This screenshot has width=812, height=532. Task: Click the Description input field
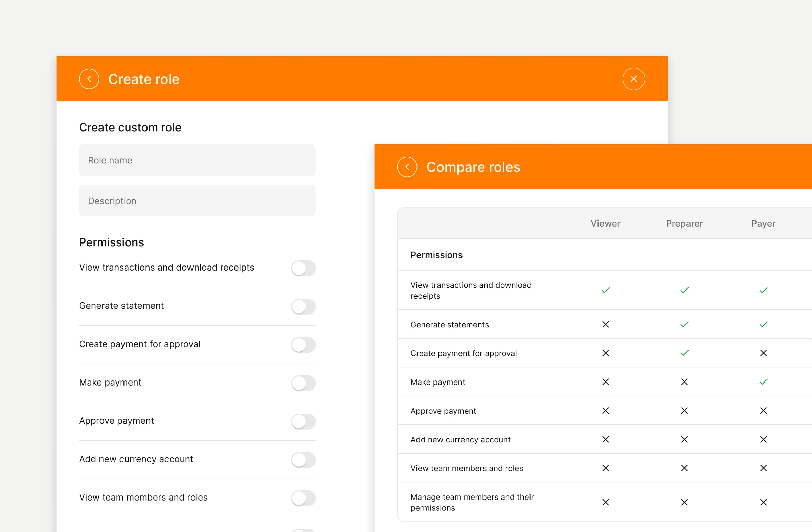point(197,201)
